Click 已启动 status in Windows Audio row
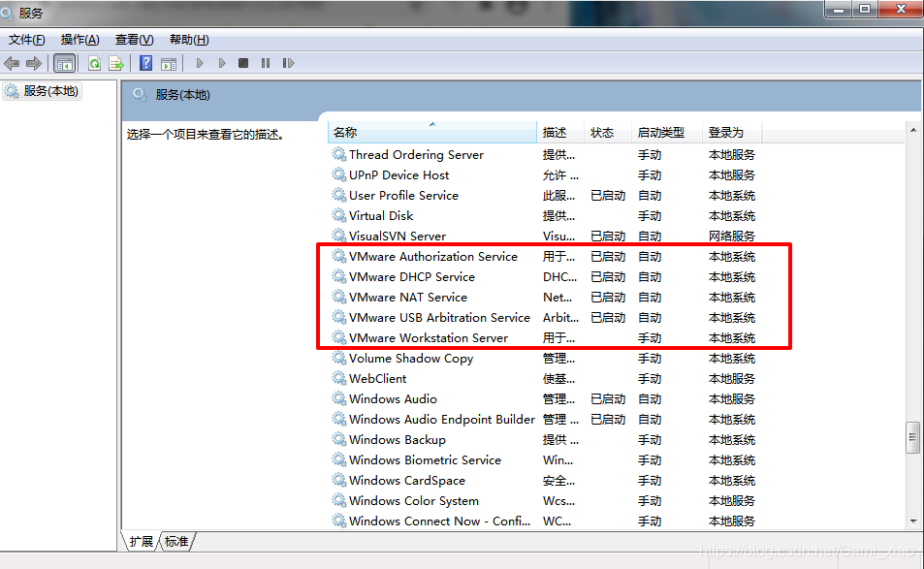The image size is (924, 569). [608, 398]
